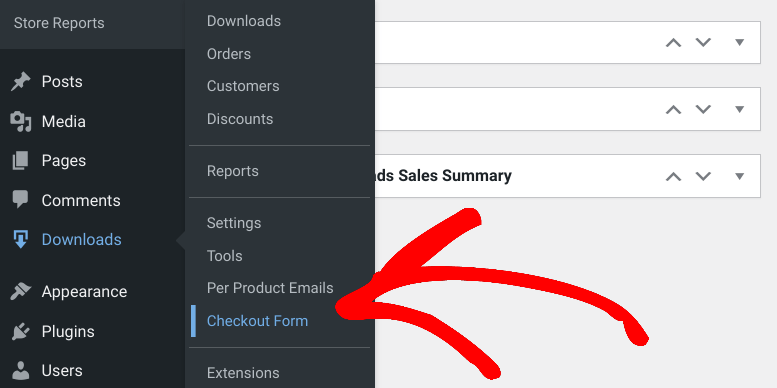Click the Appearance paintbrush icon
The image size is (777, 388).
(20, 291)
